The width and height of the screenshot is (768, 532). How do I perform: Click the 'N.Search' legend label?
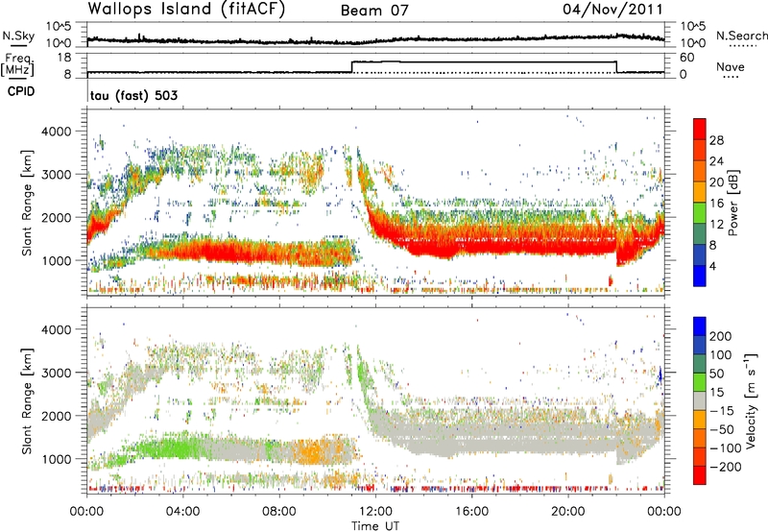741,36
